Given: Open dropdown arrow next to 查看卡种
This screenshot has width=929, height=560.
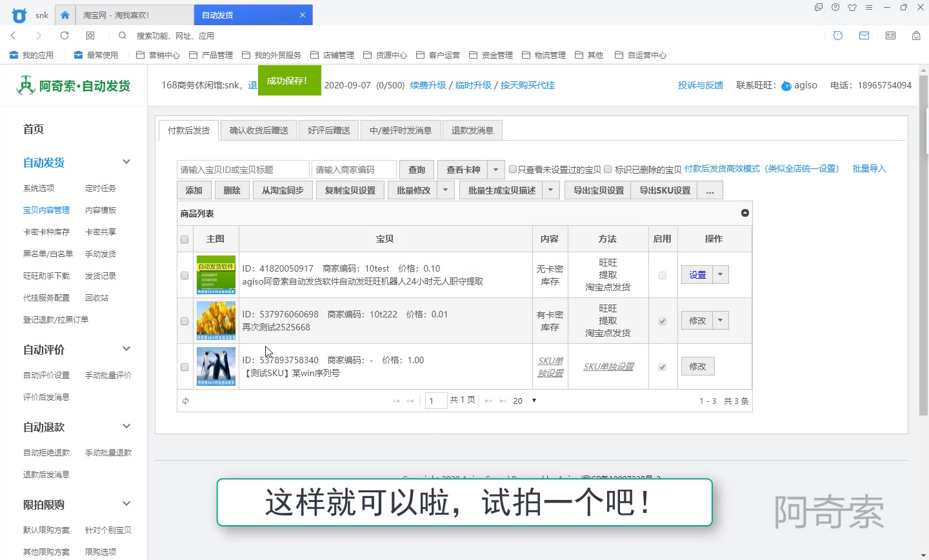Looking at the screenshot, I should pyautogui.click(x=495, y=170).
